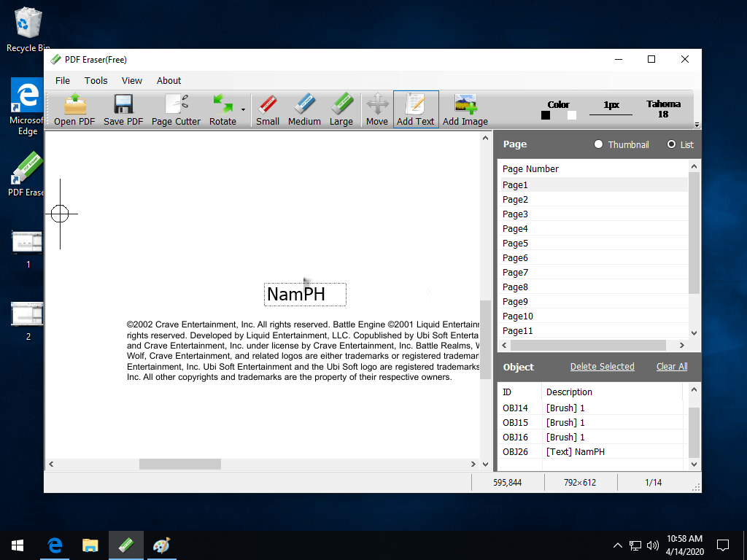The image size is (747, 560).
Task: Open the File menu
Action: click(x=63, y=80)
